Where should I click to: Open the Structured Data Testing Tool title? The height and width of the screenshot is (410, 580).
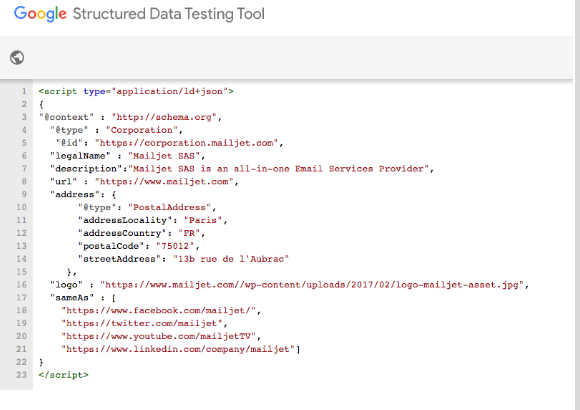click(x=169, y=14)
